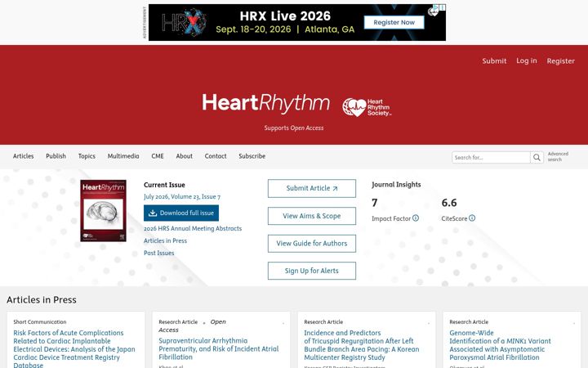The image size is (588, 368).
Task: Click the Articles in Press heading
Action: (42, 299)
